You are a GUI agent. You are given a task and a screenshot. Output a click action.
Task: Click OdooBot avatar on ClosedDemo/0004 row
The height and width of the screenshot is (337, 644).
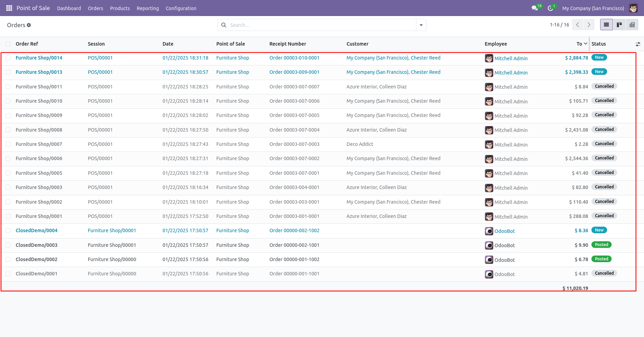[489, 231]
